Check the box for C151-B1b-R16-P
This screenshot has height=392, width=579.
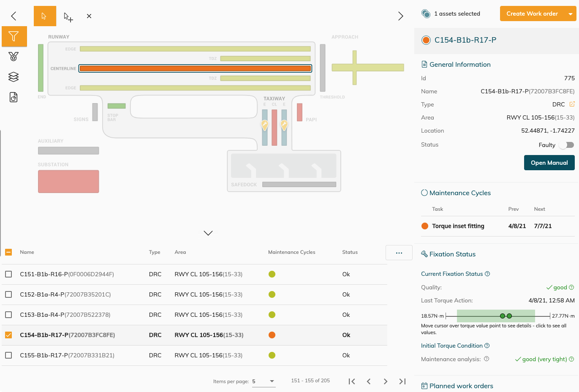pyautogui.click(x=8, y=274)
